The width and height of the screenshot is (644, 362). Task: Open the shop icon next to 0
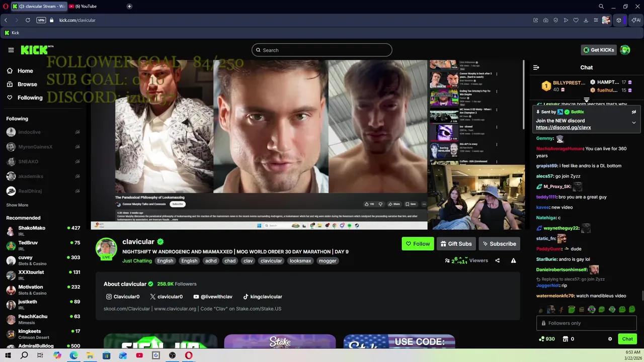[x=566, y=339]
